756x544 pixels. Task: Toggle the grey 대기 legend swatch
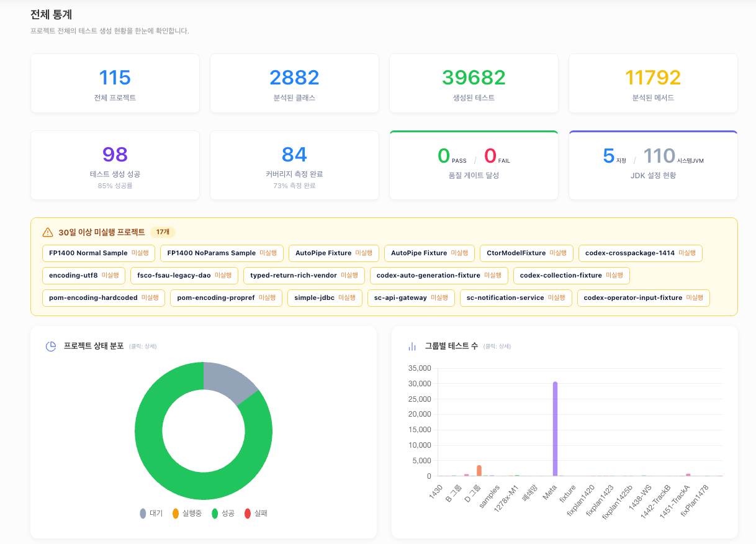pyautogui.click(x=143, y=514)
